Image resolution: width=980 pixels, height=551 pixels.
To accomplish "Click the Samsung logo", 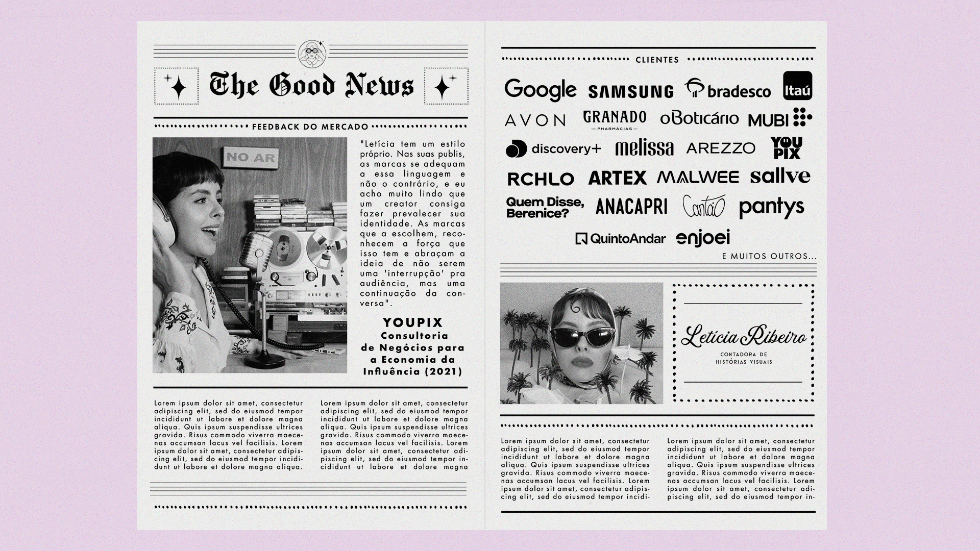I will (x=630, y=92).
